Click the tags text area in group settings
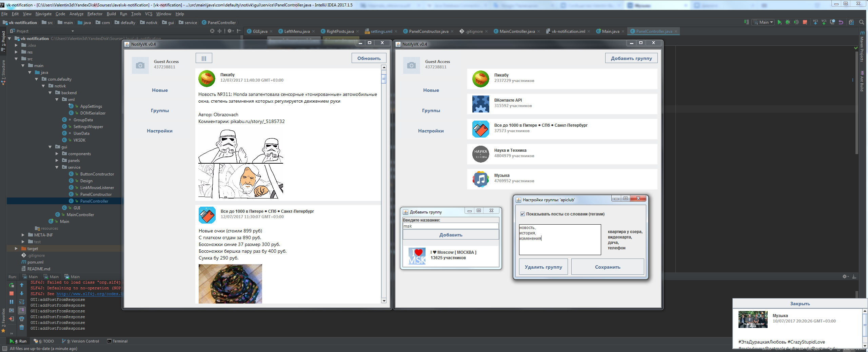 click(560, 240)
